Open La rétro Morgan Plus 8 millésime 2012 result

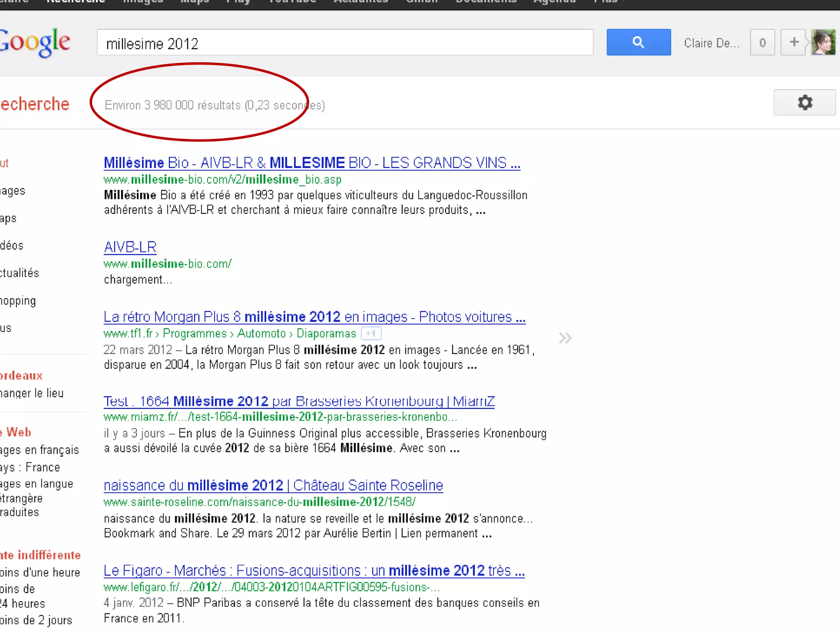315,317
